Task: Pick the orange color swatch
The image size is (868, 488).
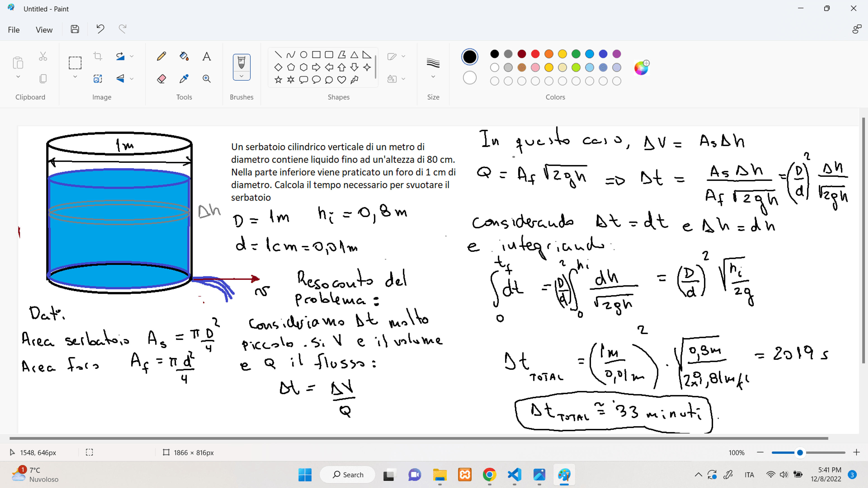Action: click(549, 54)
